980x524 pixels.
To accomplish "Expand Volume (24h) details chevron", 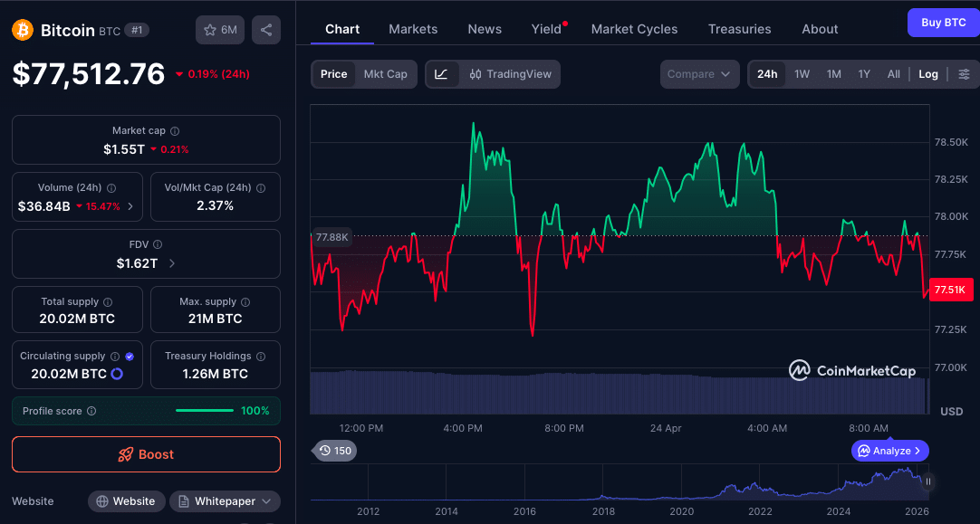I will 130,206.
